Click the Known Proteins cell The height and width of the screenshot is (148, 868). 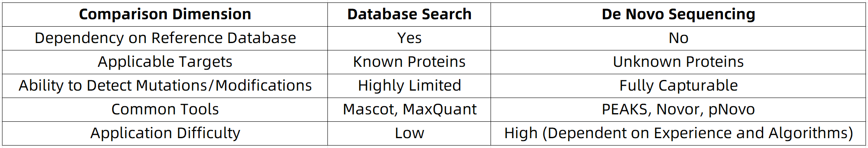click(x=409, y=62)
